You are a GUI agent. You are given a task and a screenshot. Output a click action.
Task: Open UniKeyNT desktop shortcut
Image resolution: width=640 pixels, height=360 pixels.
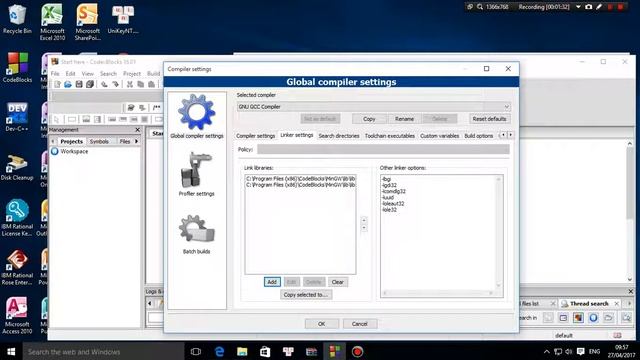point(123,19)
